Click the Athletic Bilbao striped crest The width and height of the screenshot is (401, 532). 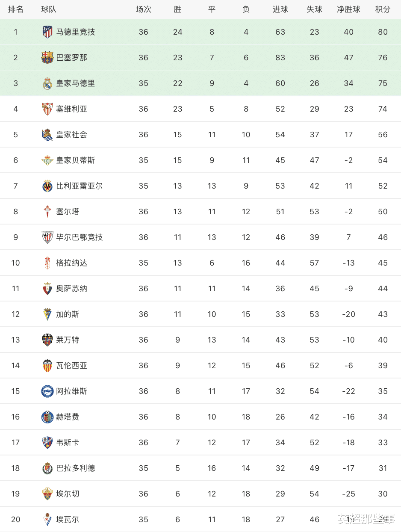(x=47, y=237)
